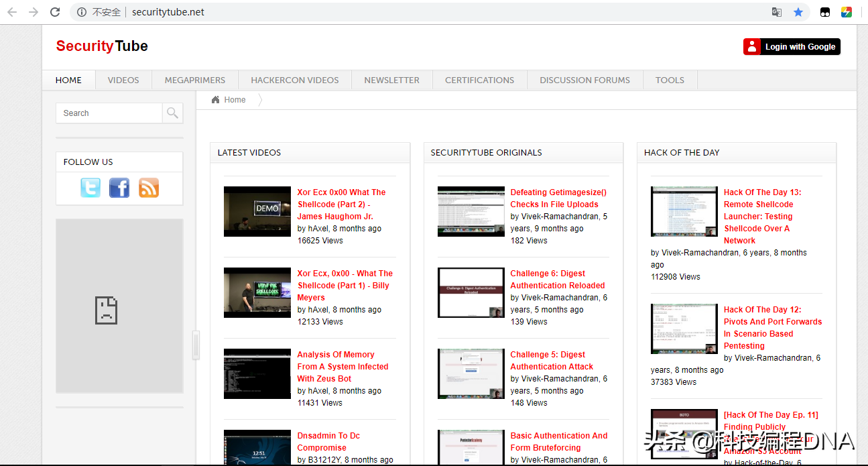Go to DISCUSSION FORUMS tab
This screenshot has width=868, height=466.
585,80
